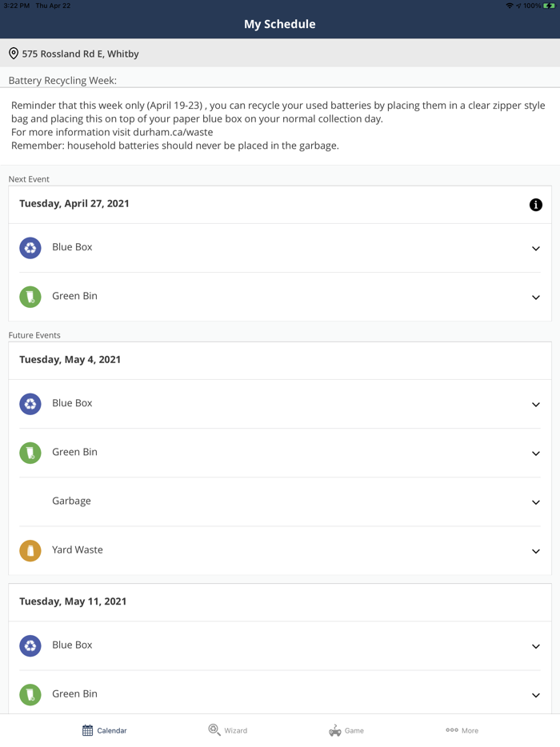Select the Tuesday, May 4, 2021 header
560x747 pixels.
70,360
